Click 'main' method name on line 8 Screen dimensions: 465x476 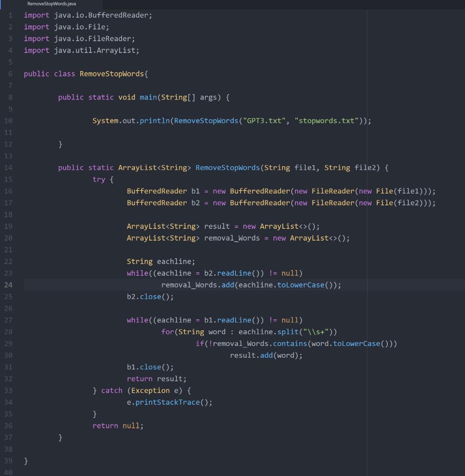click(148, 97)
